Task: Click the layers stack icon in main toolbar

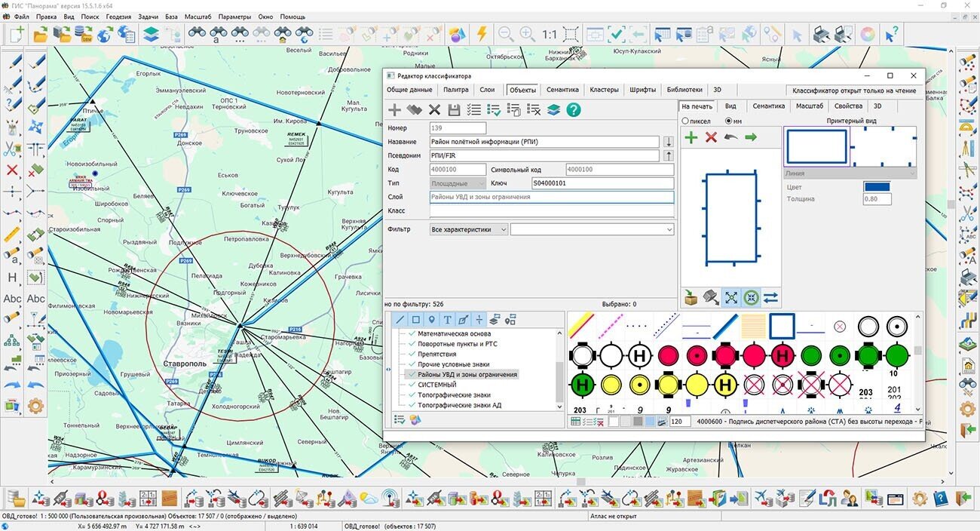Action: pyautogui.click(x=151, y=34)
